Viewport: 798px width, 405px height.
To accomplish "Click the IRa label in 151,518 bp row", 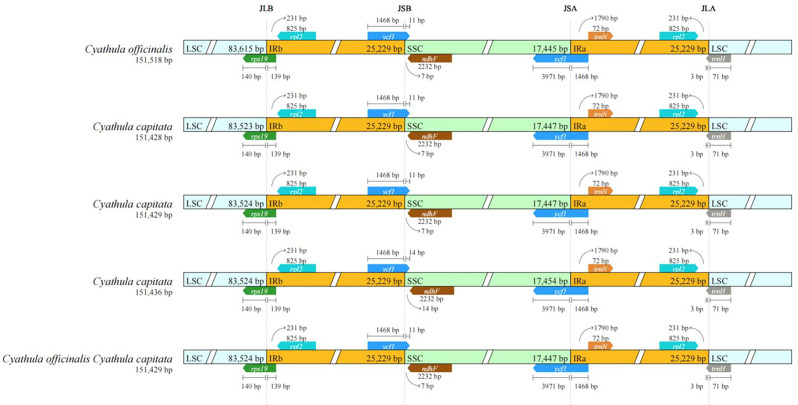I will [x=580, y=49].
